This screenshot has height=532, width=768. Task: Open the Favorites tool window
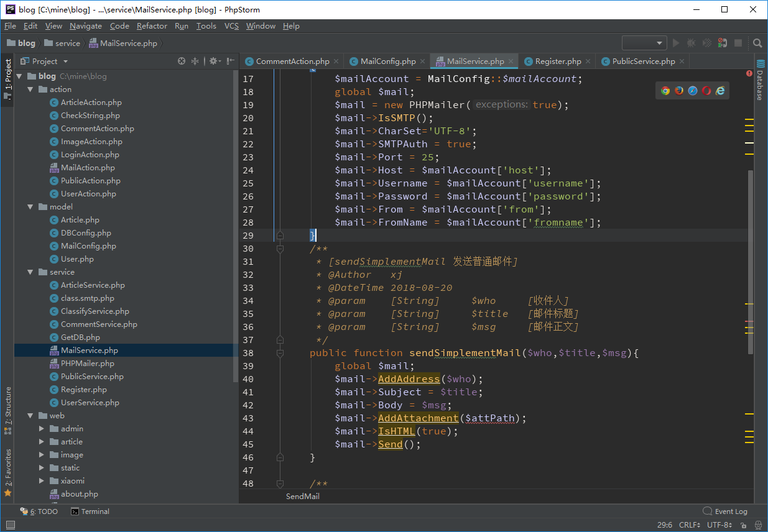point(8,473)
